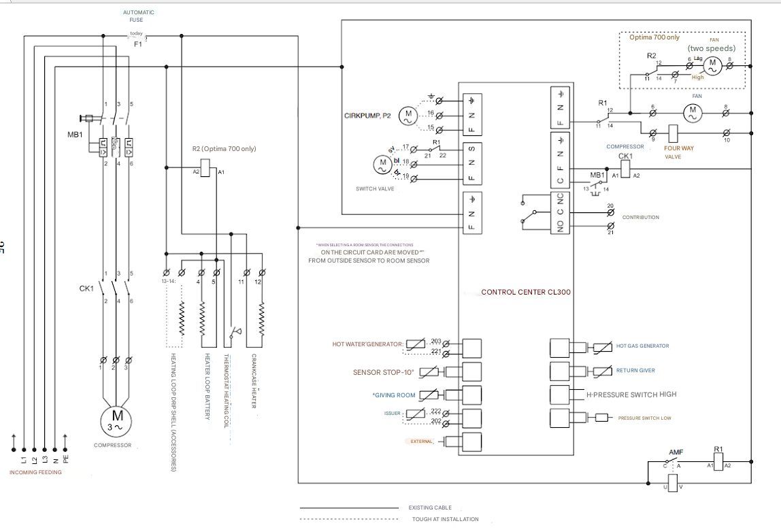Viewport: 781px width, 532px height.
Task: Click the AMF label
Action: pos(676,452)
